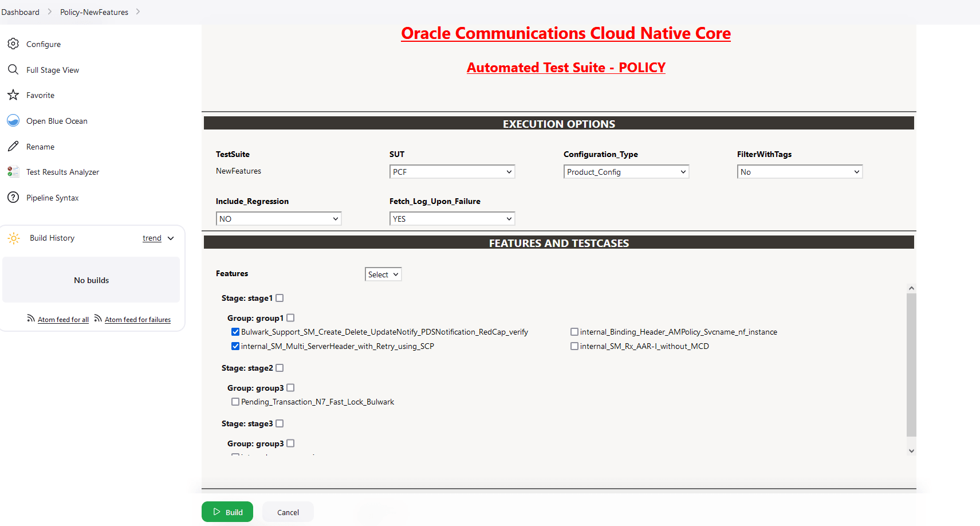Toggle the Stage: stage3 checkbox
Viewport: 980px width, 526px height.
pyautogui.click(x=280, y=423)
